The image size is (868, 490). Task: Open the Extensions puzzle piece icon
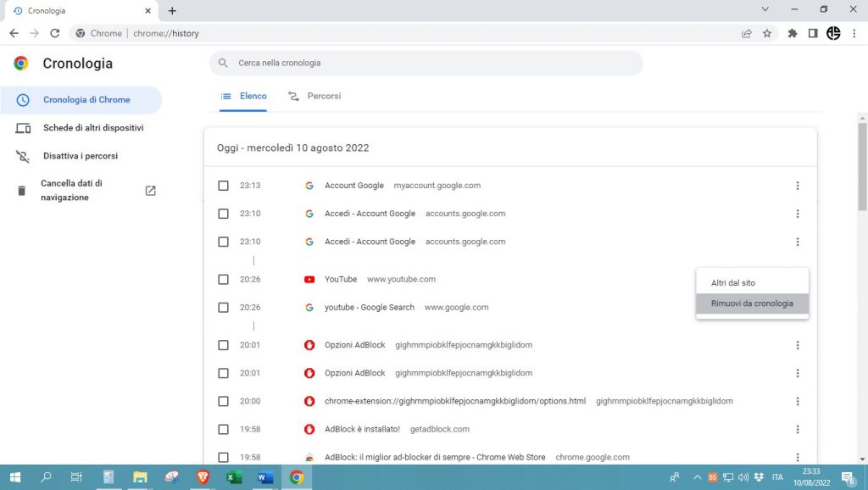point(793,34)
